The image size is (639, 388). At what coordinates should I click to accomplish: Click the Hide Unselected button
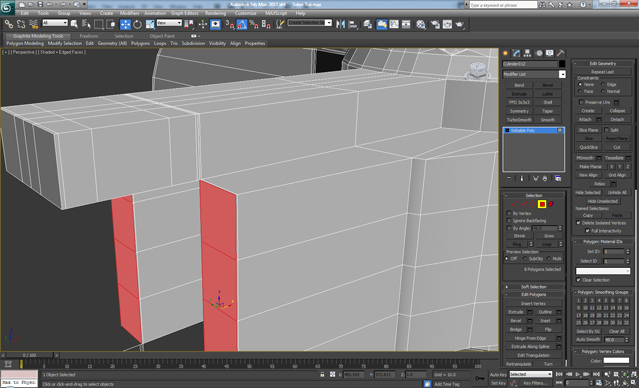click(x=603, y=201)
